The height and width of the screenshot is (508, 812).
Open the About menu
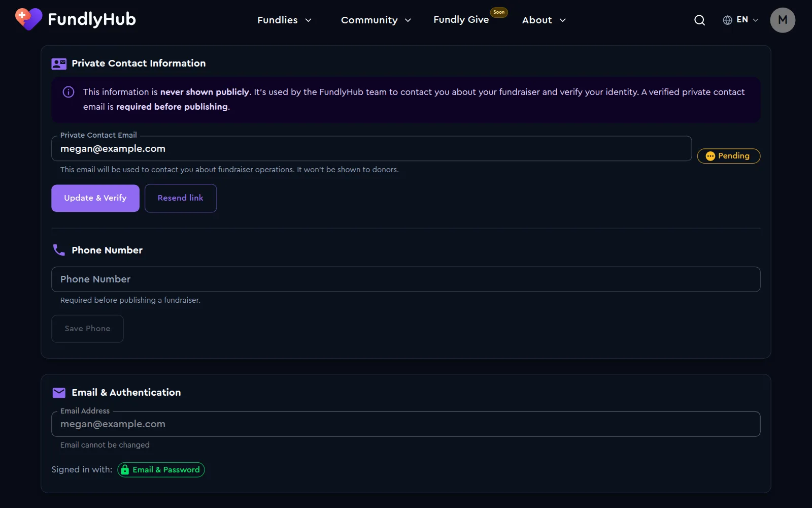544,20
